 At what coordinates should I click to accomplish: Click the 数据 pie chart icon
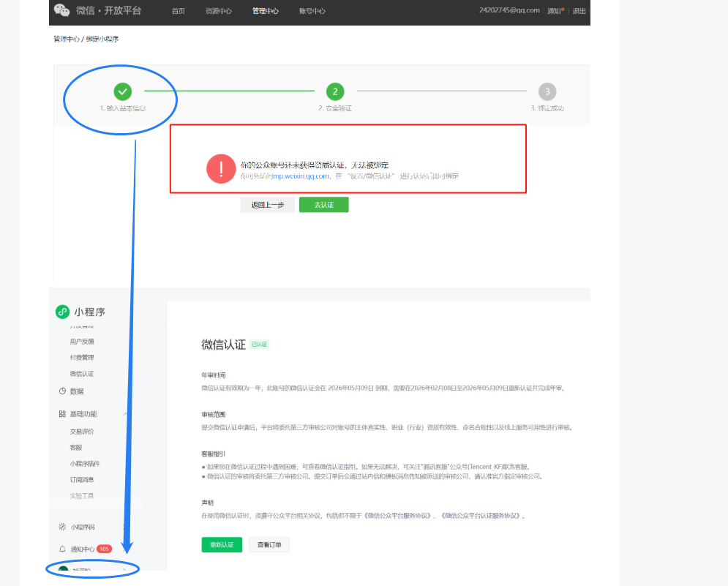click(62, 391)
